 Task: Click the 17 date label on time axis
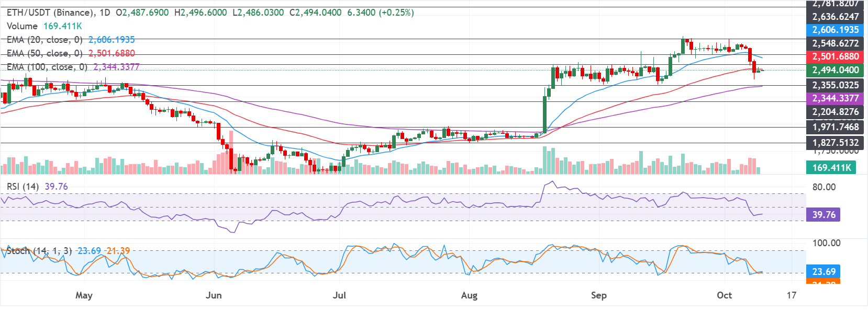click(792, 295)
